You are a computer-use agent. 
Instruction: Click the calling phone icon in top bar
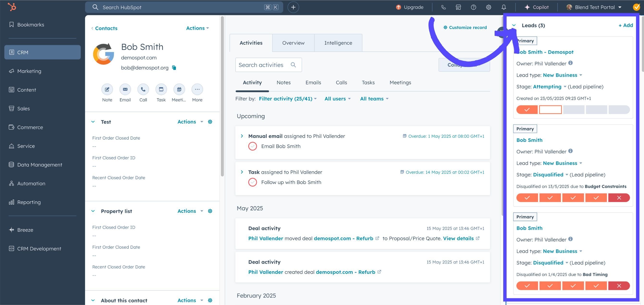[x=443, y=7]
